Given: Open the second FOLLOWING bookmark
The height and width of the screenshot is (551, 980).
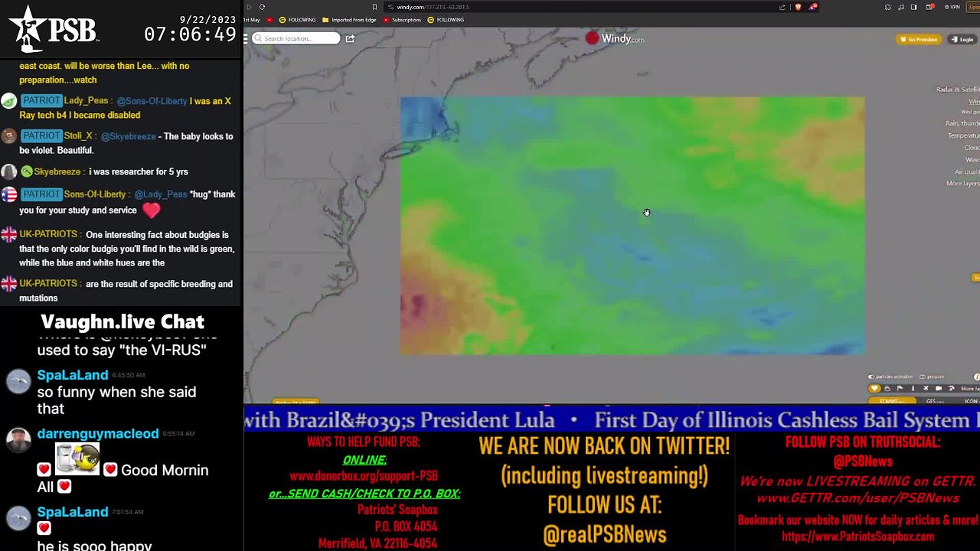Looking at the screenshot, I should point(446,19).
